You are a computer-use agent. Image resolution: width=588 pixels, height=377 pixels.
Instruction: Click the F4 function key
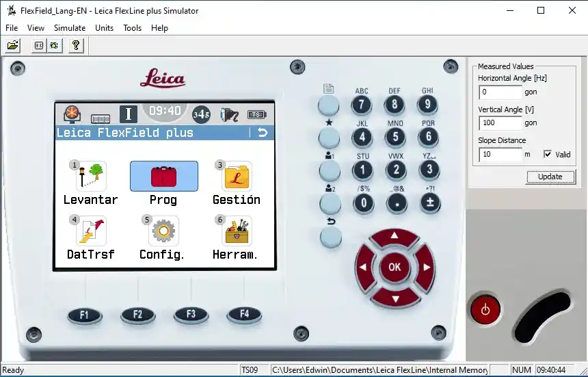click(x=244, y=314)
